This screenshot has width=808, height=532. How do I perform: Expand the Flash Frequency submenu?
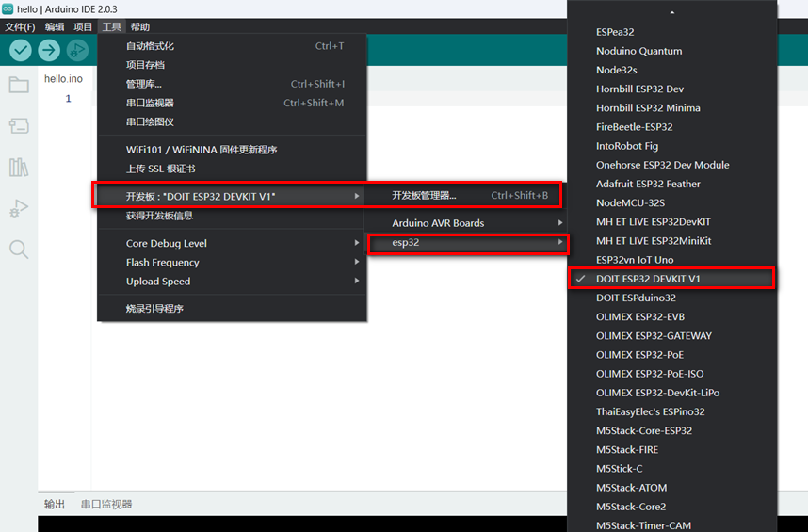(232, 262)
